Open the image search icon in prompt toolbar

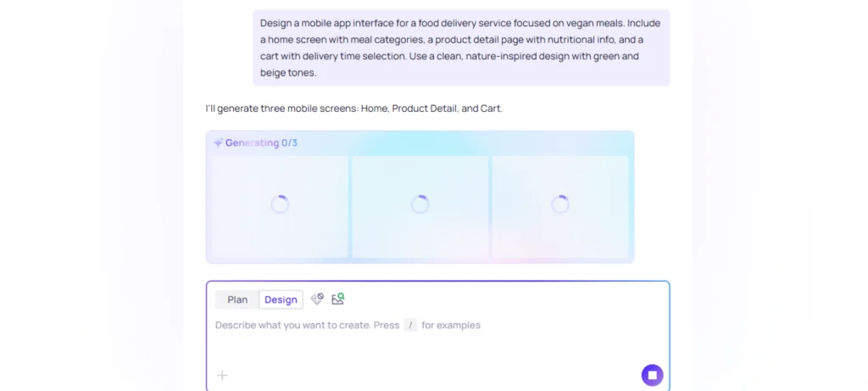pyautogui.click(x=337, y=299)
